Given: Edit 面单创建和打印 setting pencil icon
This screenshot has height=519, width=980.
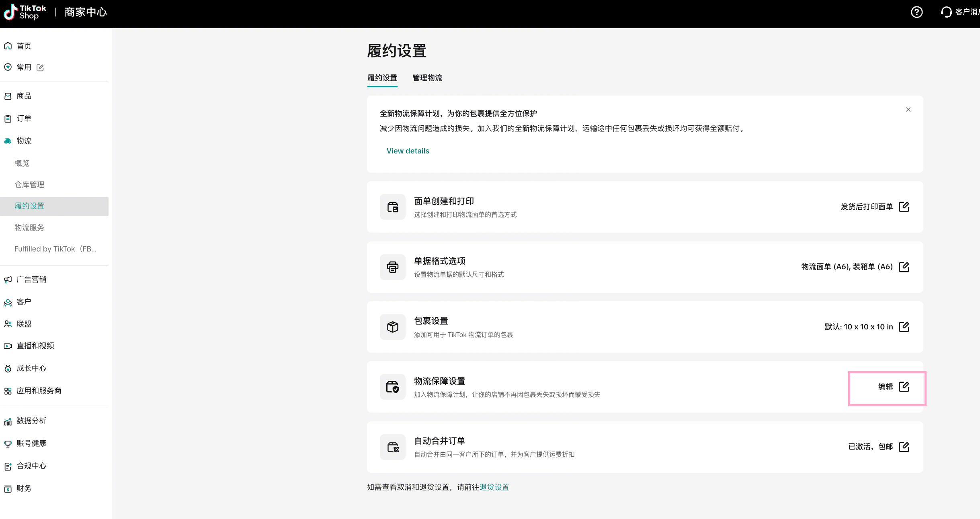Looking at the screenshot, I should 904,207.
